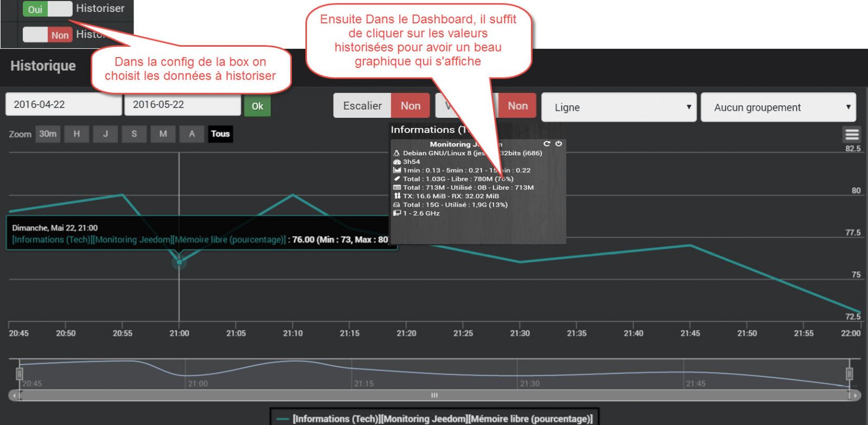Viewport: 868px width, 425px height.
Task: Click the navigator scrollbar right arrow
Action: pyautogui.click(x=856, y=396)
